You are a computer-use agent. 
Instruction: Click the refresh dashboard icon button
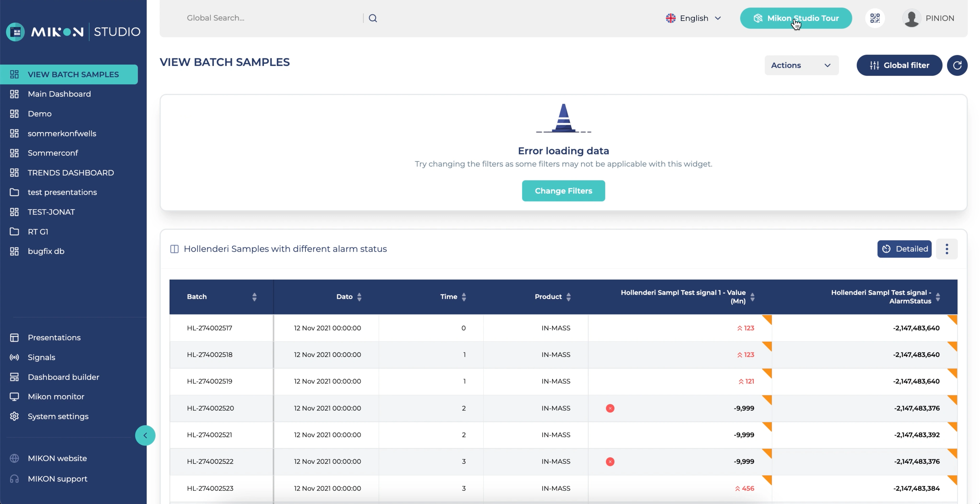pyautogui.click(x=957, y=65)
